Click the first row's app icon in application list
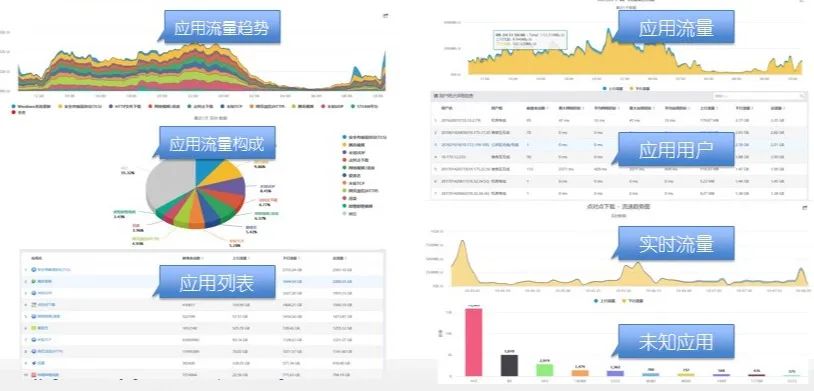This screenshot has width=814, height=391. (x=34, y=269)
